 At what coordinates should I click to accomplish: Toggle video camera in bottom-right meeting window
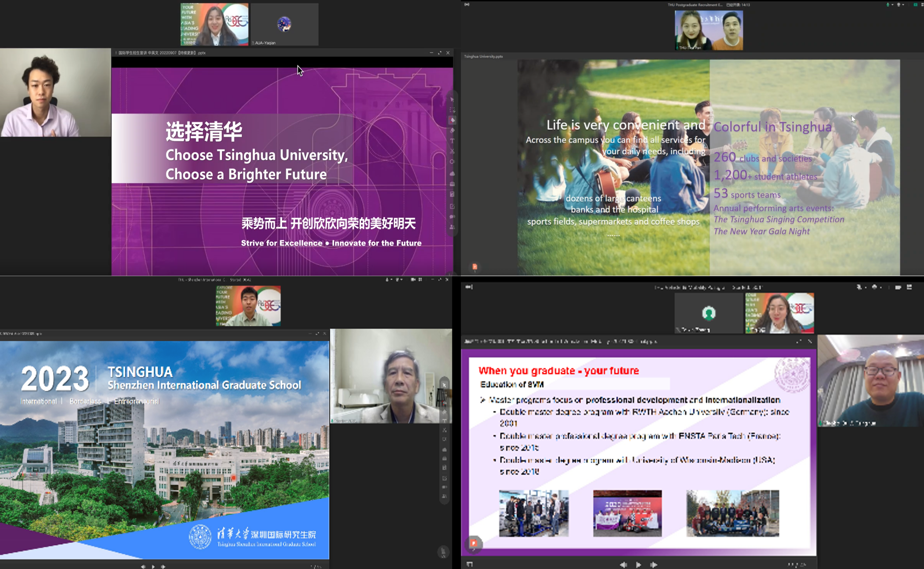point(874,287)
